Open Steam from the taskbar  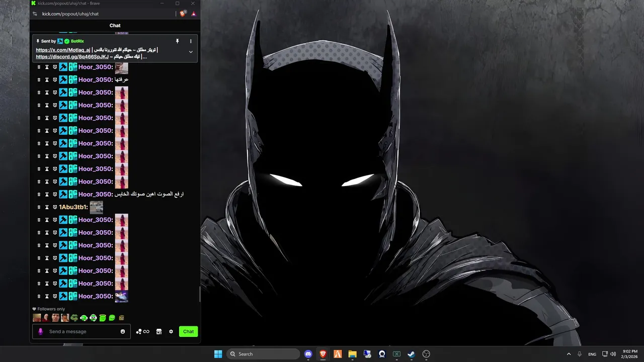point(411,354)
